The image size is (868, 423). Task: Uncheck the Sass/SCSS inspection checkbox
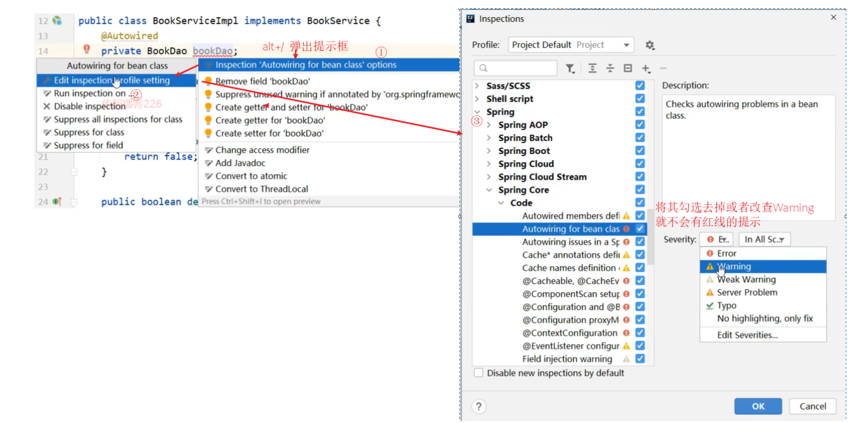640,85
